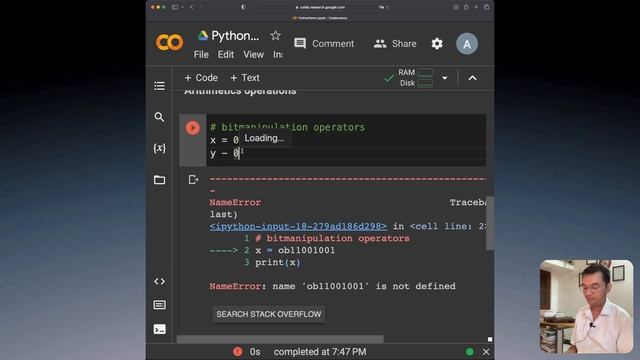
Task: Open the Files folder panel
Action: (x=160, y=180)
